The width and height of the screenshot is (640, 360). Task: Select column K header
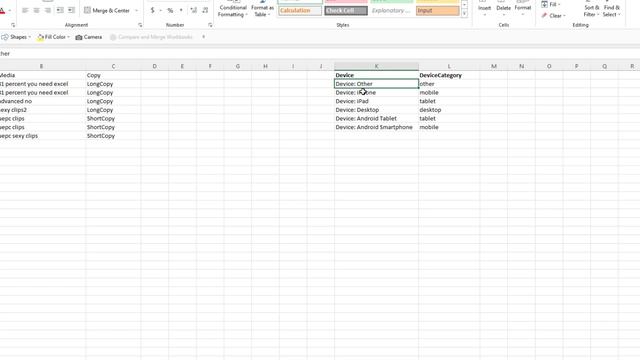(376, 66)
